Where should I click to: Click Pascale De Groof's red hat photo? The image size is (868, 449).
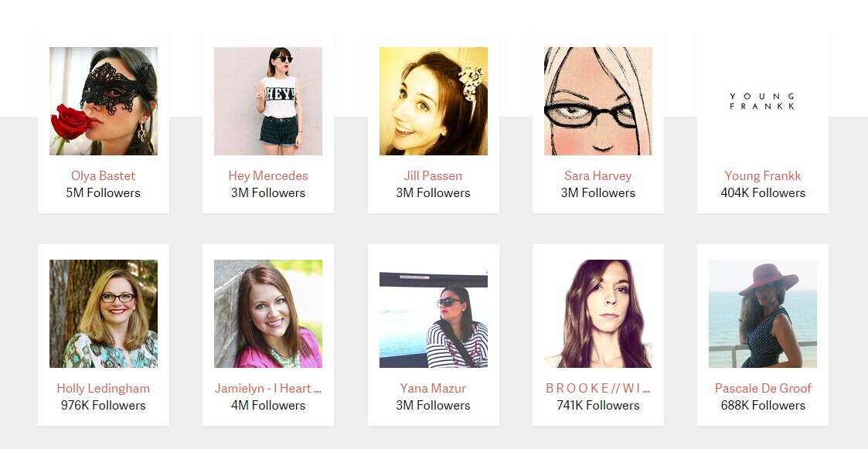click(763, 313)
